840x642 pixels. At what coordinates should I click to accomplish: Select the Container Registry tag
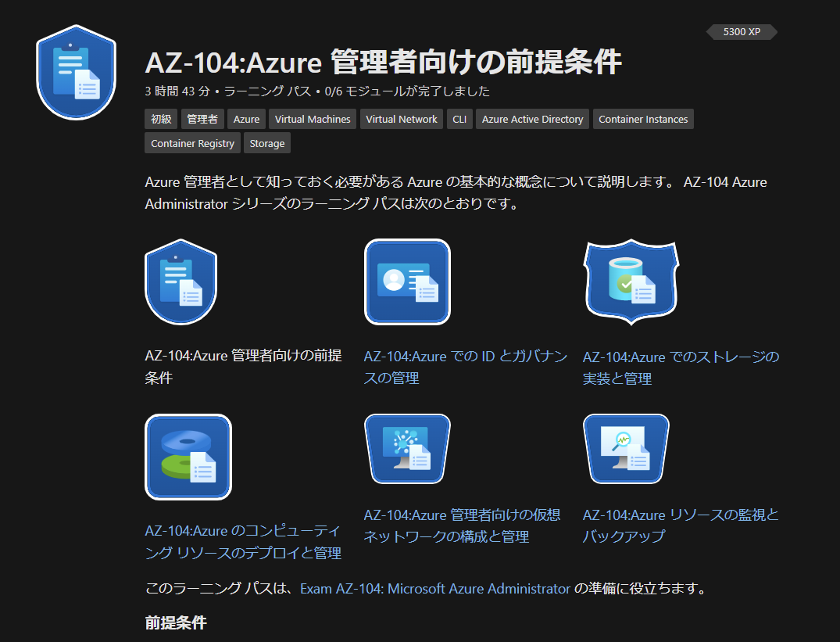[192, 143]
